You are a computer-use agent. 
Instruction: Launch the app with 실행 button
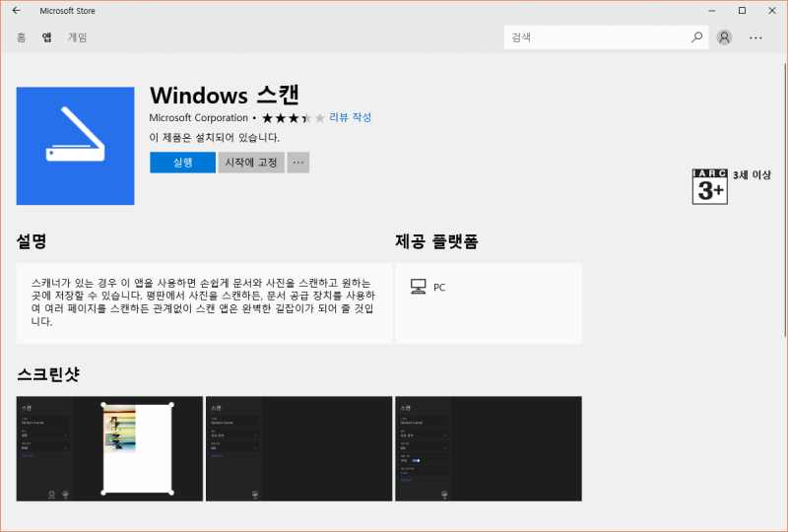pyautogui.click(x=183, y=163)
